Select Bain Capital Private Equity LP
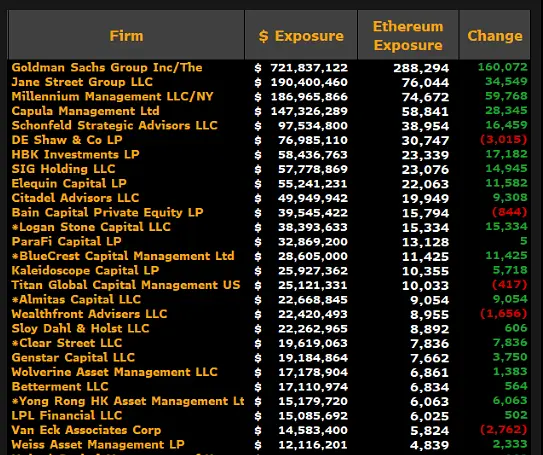543x455 pixels. [107, 213]
